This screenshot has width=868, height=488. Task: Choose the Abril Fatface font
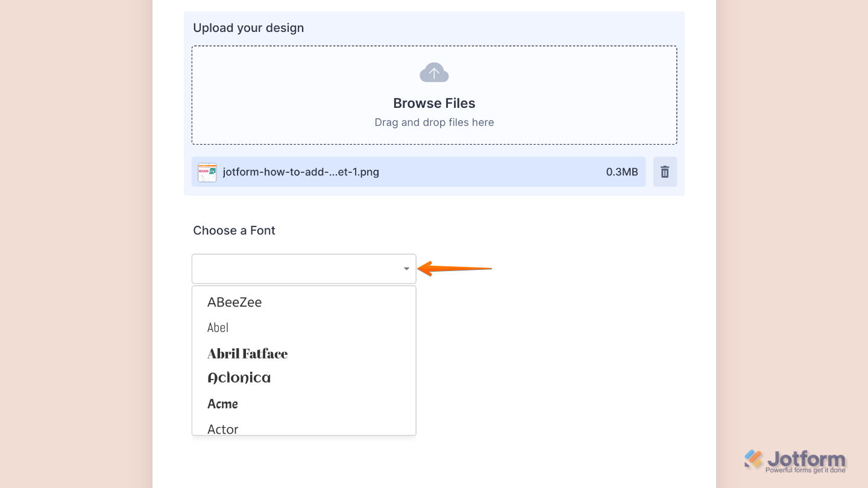247,354
